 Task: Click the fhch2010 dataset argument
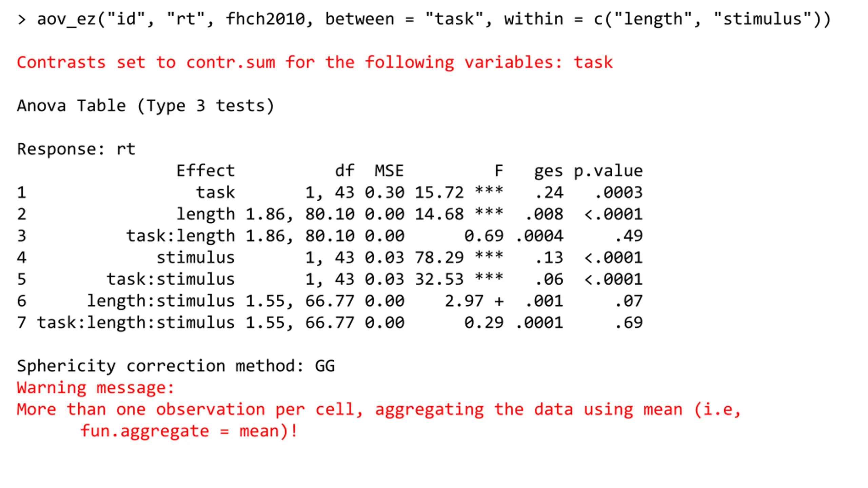(x=265, y=19)
